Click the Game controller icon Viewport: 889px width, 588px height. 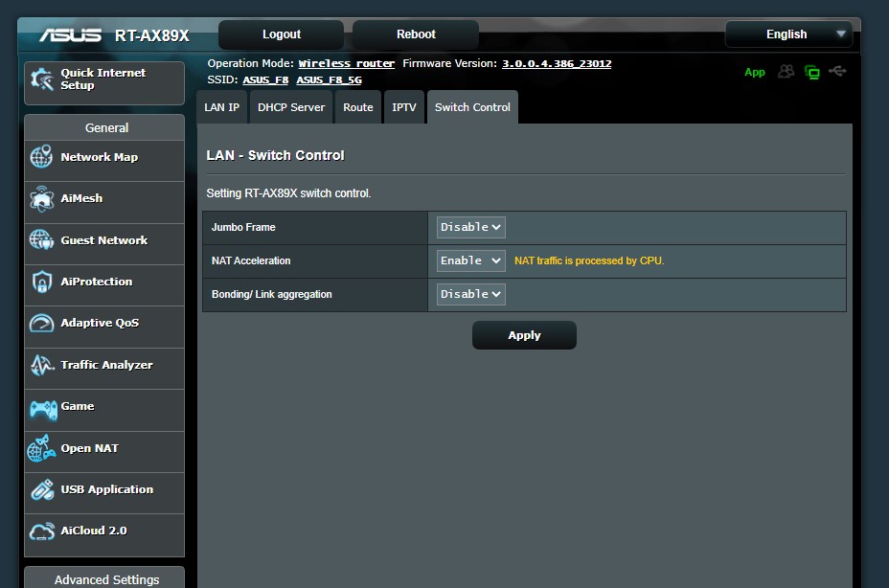click(x=43, y=409)
